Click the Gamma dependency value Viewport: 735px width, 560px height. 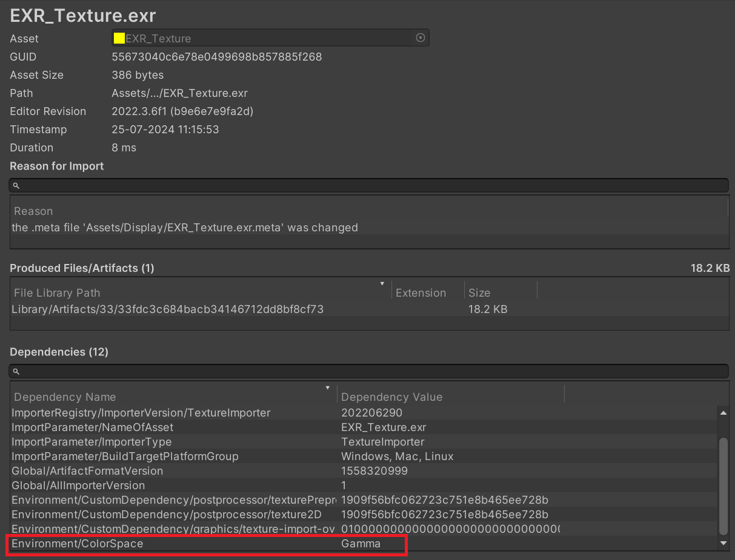(361, 544)
